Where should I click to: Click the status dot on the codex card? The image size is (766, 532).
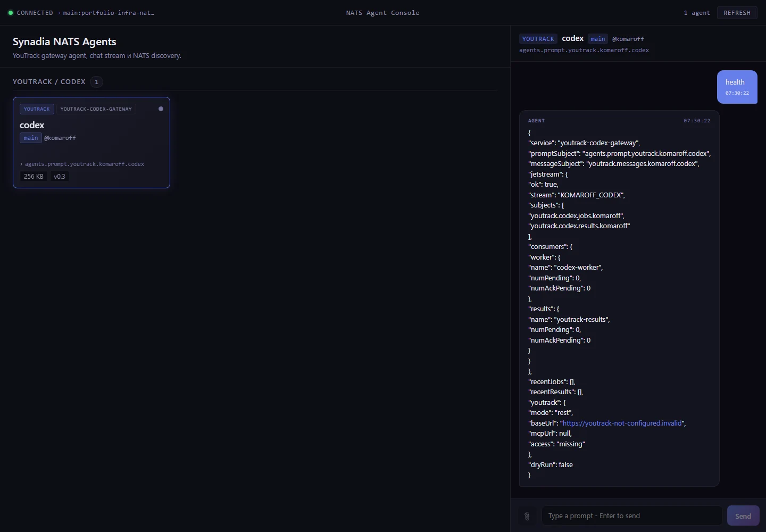[161, 109]
